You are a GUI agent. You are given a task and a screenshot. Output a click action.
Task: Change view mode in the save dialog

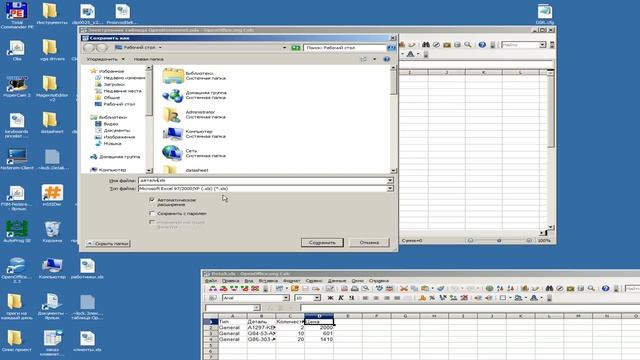364,59
